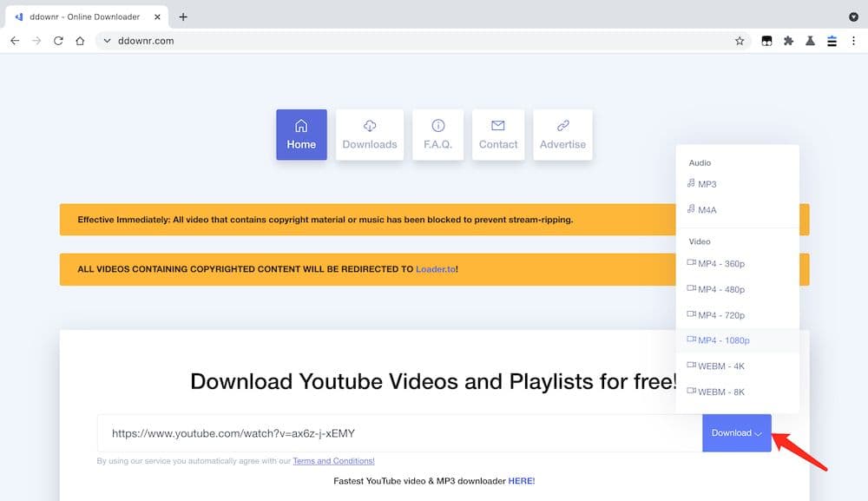This screenshot has width=868, height=501.
Task: Click the dark square extension icon
Action: pyautogui.click(x=766, y=41)
